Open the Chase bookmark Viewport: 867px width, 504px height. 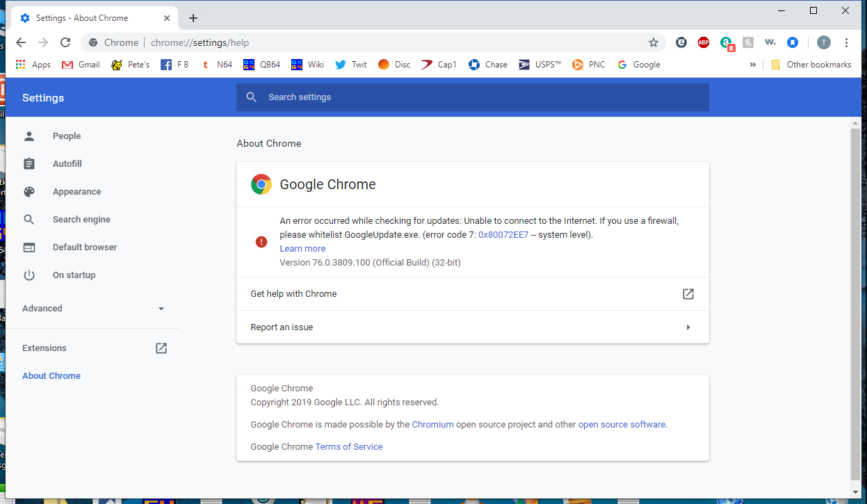coord(488,65)
